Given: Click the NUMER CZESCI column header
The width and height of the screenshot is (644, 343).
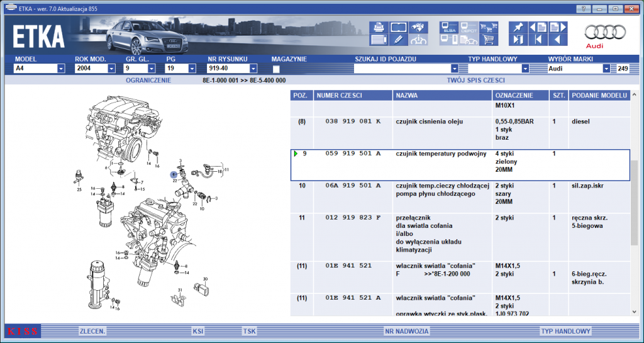Looking at the screenshot, I should click(353, 95).
